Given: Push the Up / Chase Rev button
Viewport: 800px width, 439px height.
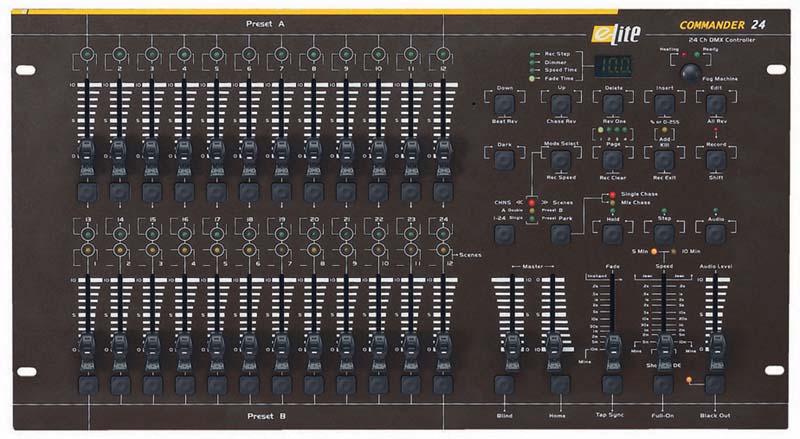Looking at the screenshot, I should pyautogui.click(x=561, y=105).
